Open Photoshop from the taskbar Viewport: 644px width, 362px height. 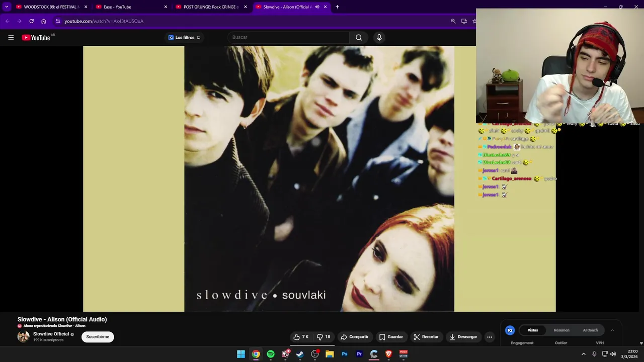(x=345, y=354)
